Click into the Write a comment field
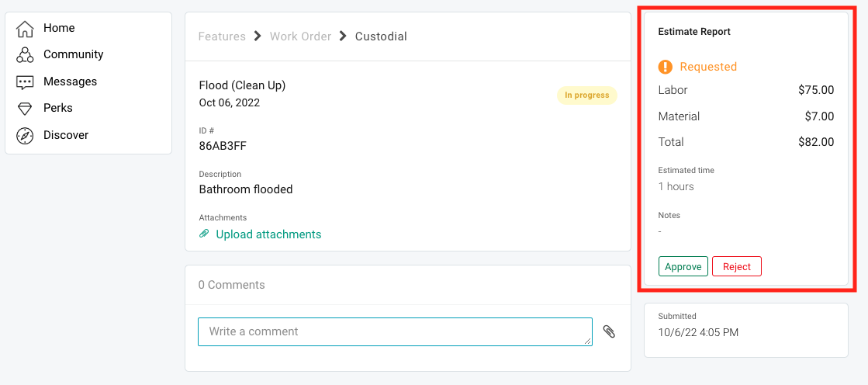 [x=395, y=331]
